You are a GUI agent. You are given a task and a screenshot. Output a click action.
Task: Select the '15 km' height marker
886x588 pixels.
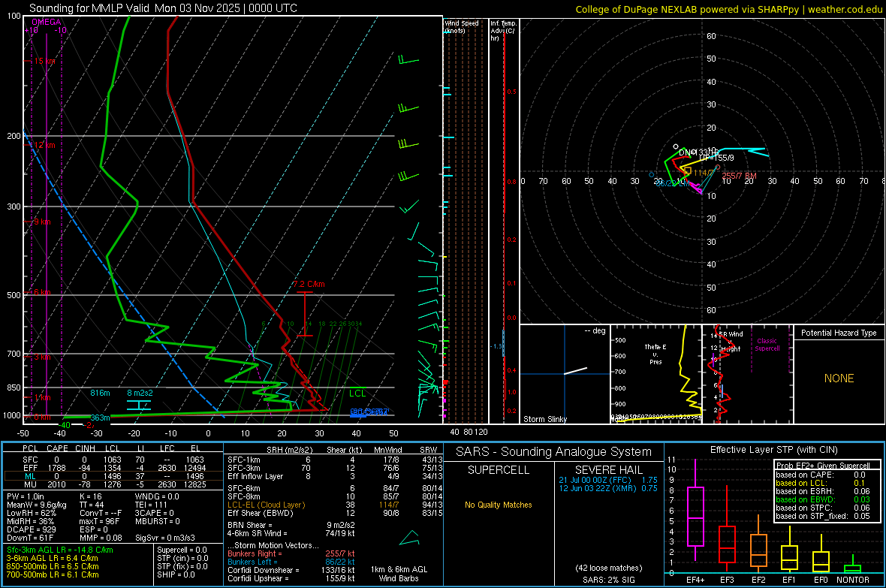coord(44,61)
